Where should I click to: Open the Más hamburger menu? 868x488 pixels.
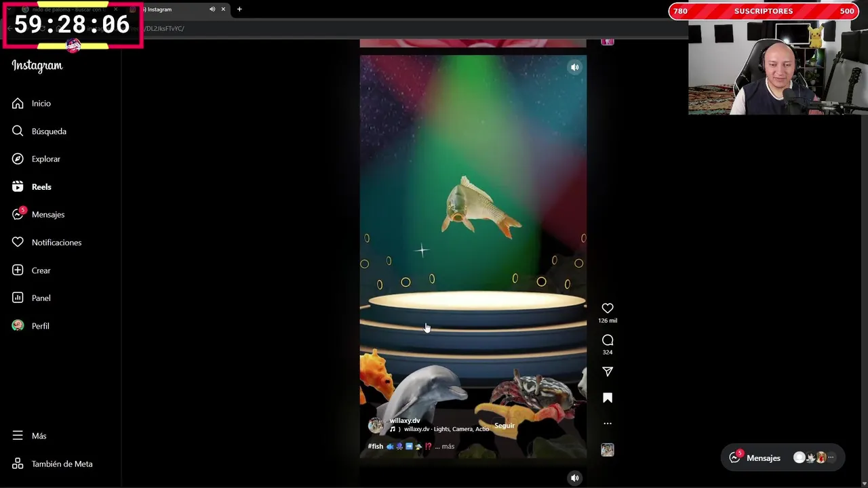(18, 436)
